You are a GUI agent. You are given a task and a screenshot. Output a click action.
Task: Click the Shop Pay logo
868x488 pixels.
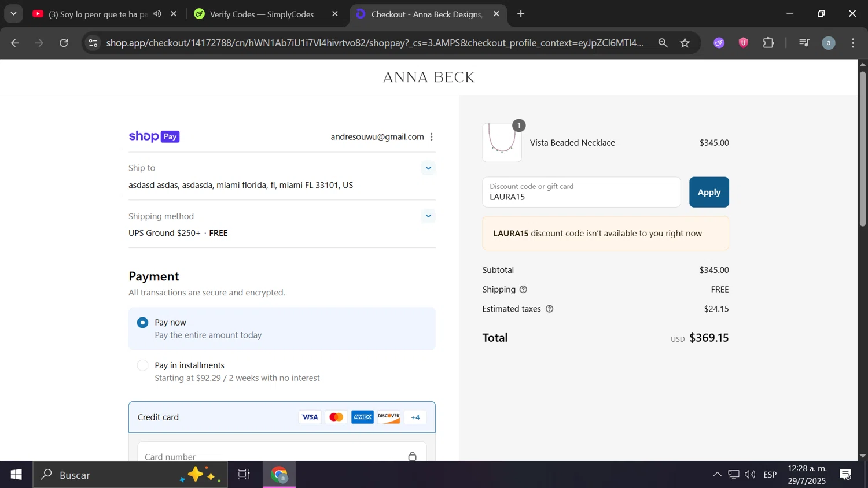(154, 136)
